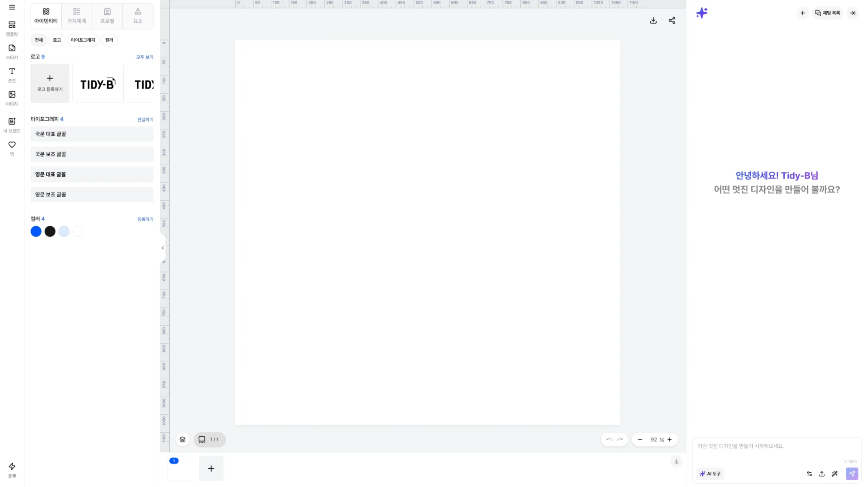Click 모두 보기 link for logos
This screenshot has height=487, width=868.
pos(145,57)
